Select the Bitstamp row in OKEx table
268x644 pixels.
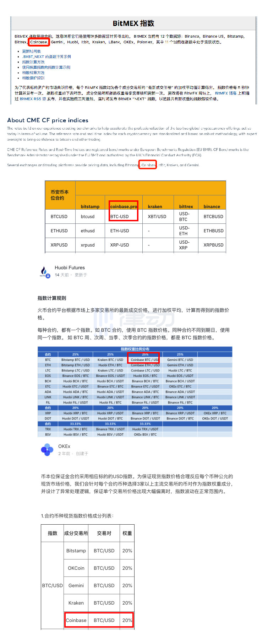click(x=76, y=551)
